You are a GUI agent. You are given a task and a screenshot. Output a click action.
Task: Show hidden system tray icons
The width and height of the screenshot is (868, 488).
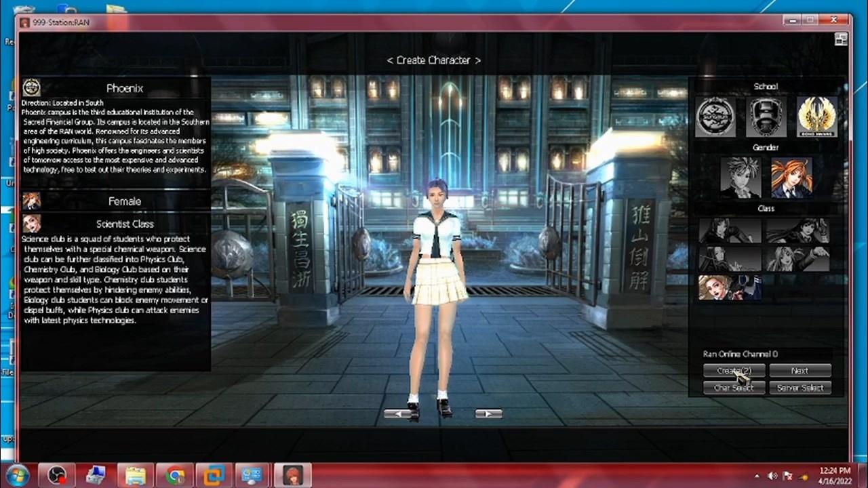[757, 476]
